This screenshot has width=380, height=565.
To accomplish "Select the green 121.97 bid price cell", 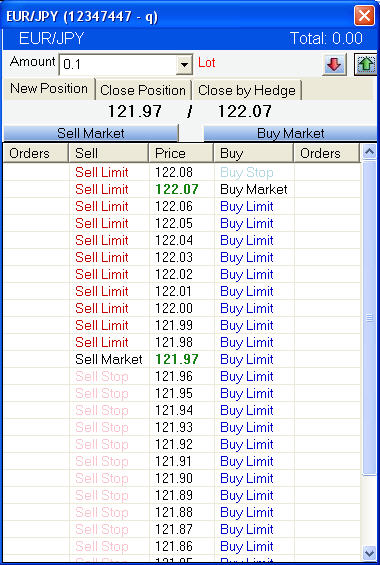I will pos(177,359).
